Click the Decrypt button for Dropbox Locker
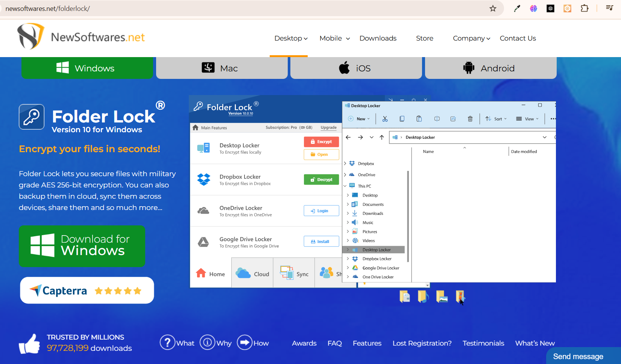Image resolution: width=621 pixels, height=364 pixels. coord(321,180)
